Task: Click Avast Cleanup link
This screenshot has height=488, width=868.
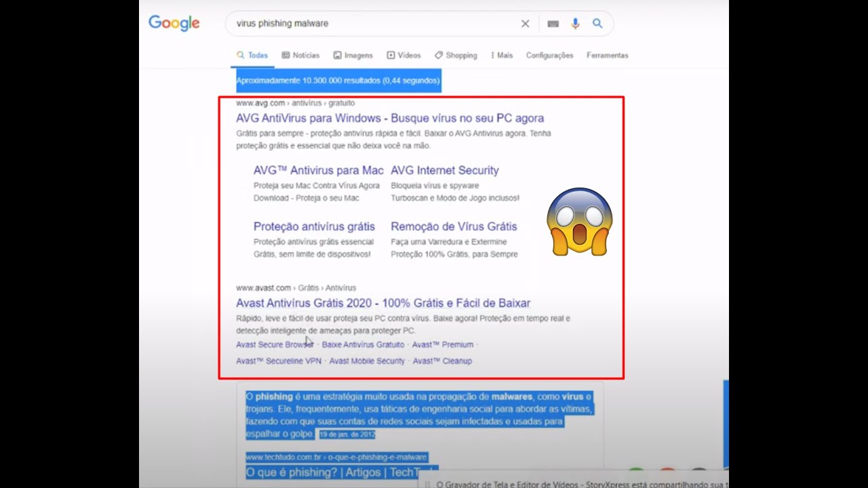Action: [442, 361]
